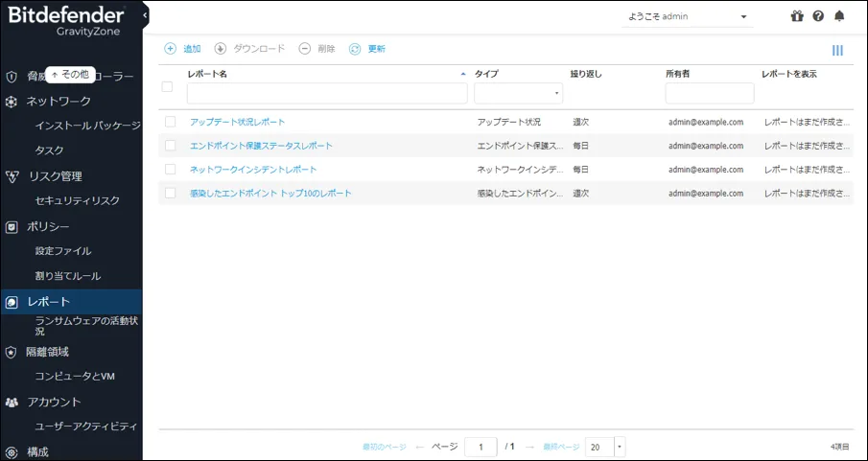This screenshot has height=461, width=868.
Task: Click the レポート名 filter text field
Action: coord(327,94)
